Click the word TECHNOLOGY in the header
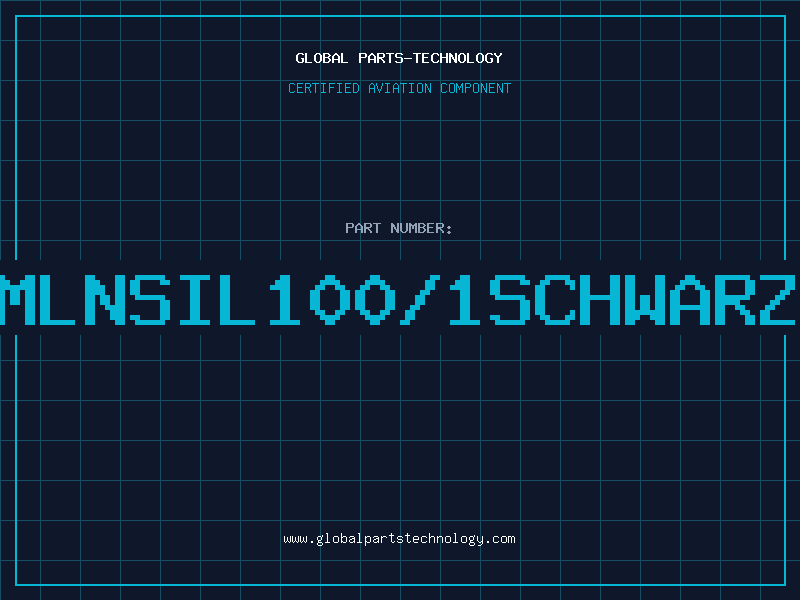 [x=458, y=58]
